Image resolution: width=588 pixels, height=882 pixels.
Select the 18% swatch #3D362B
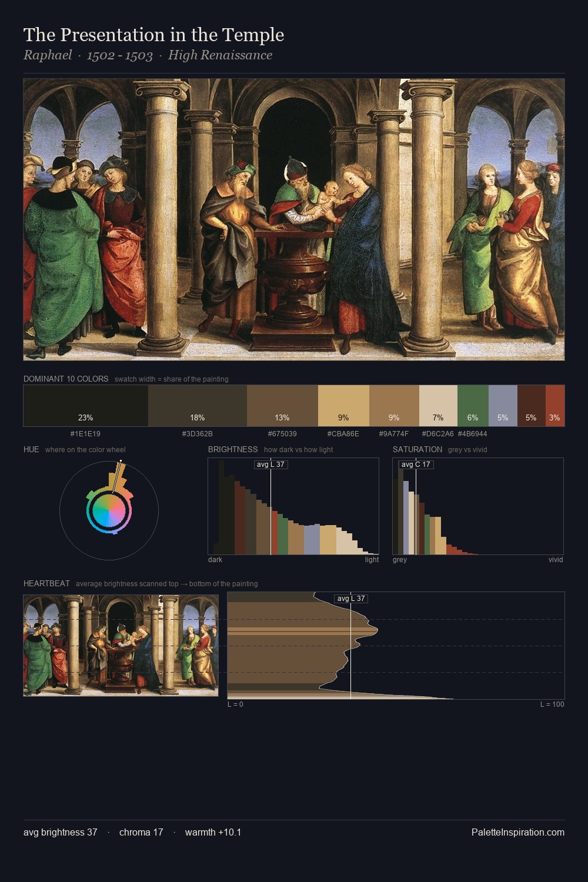point(198,406)
